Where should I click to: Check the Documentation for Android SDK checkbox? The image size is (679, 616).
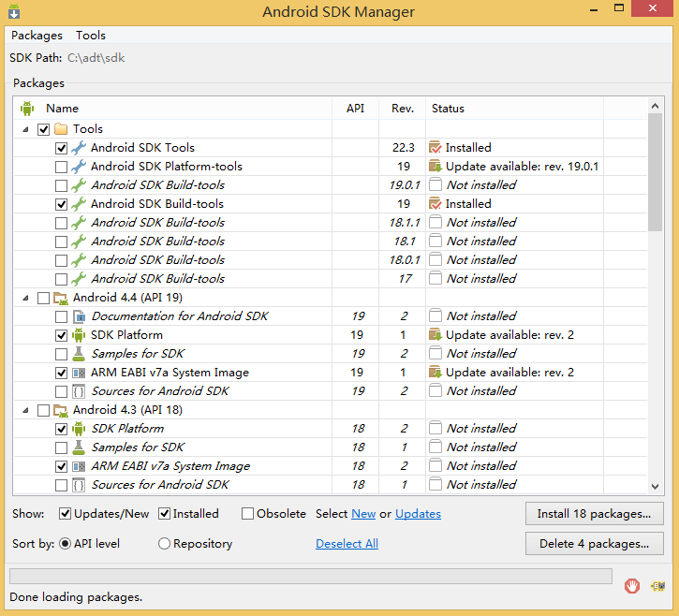[61, 316]
